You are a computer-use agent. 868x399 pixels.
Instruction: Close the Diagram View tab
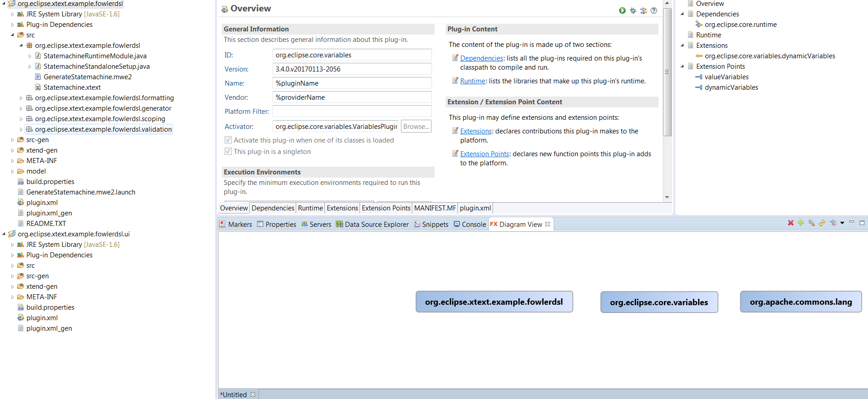click(x=548, y=224)
